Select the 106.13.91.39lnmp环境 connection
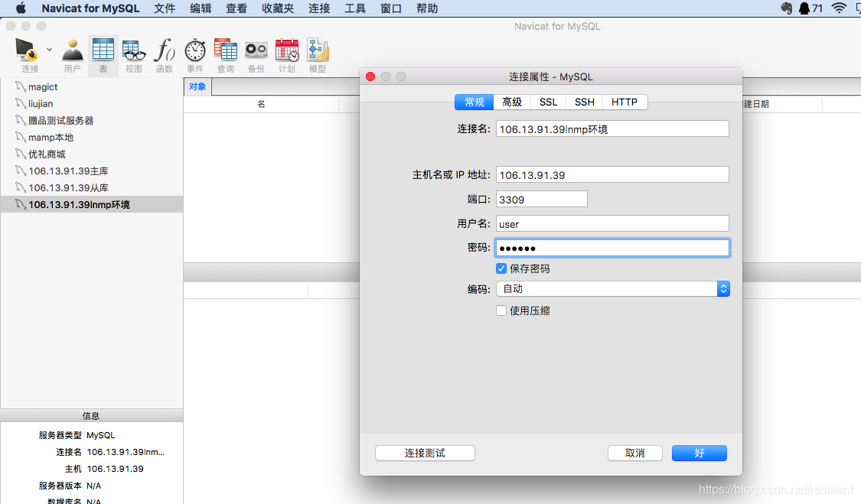The height and width of the screenshot is (504, 861). click(x=92, y=205)
